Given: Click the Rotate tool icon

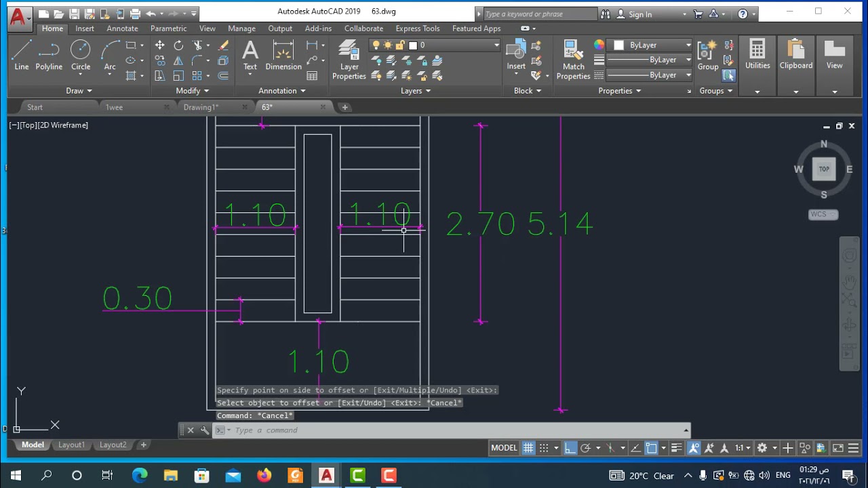Looking at the screenshot, I should (x=178, y=45).
